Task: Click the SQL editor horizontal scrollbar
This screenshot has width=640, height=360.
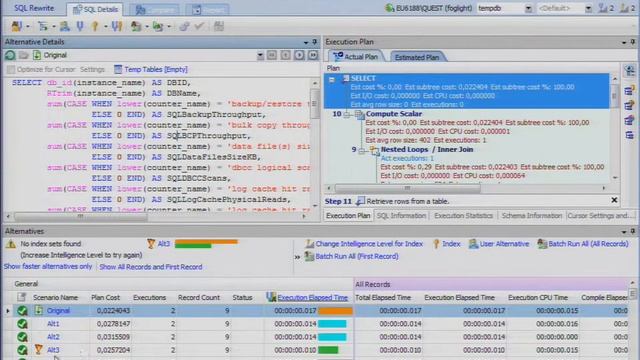Action: [x=80, y=217]
